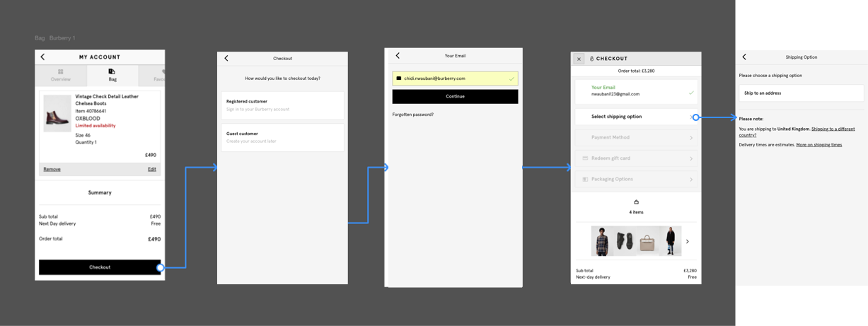Open the black shoes item thumbnail
Image resolution: width=868 pixels, height=326 pixels.
click(625, 241)
